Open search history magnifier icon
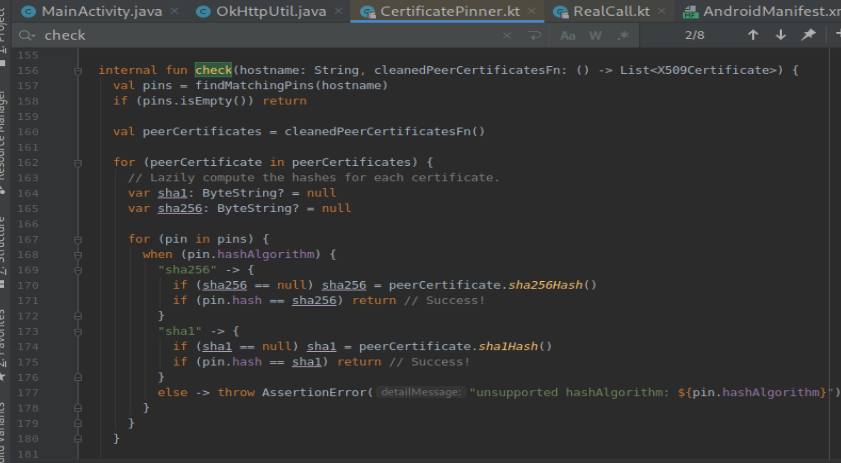Image resolution: width=841 pixels, height=463 pixels. 26,35
